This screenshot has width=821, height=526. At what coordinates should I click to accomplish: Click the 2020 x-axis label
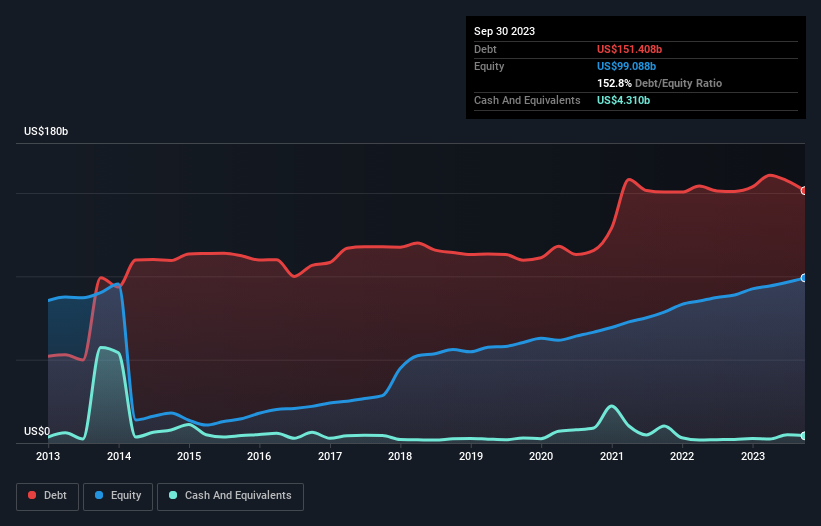tap(541, 456)
